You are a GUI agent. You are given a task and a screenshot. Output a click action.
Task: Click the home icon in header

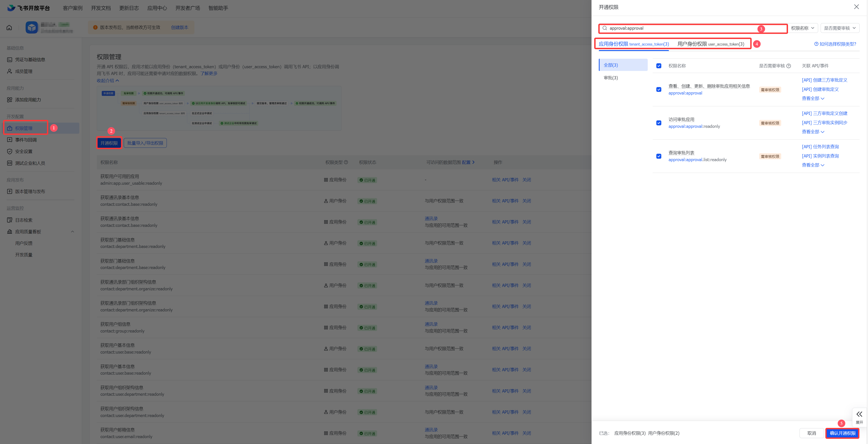coord(9,28)
